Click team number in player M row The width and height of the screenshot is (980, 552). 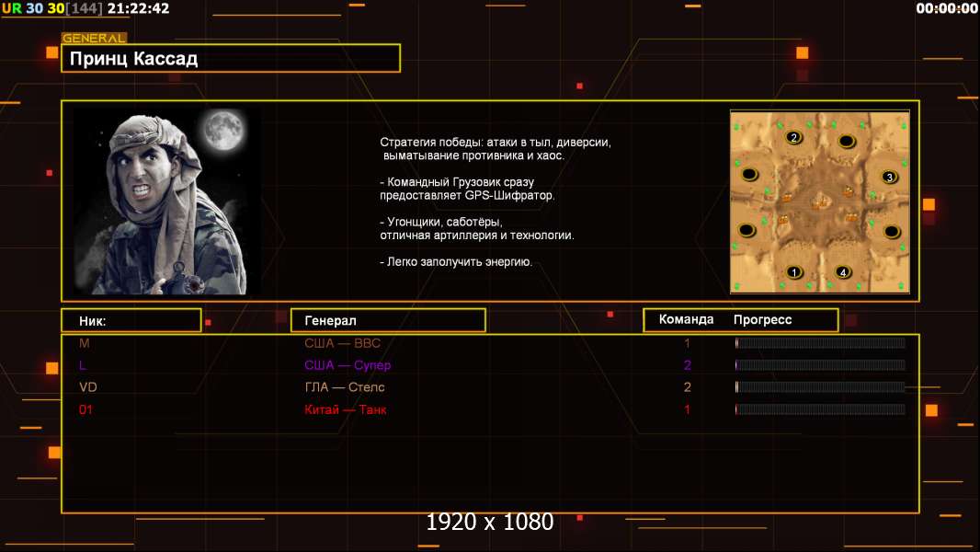coord(687,343)
